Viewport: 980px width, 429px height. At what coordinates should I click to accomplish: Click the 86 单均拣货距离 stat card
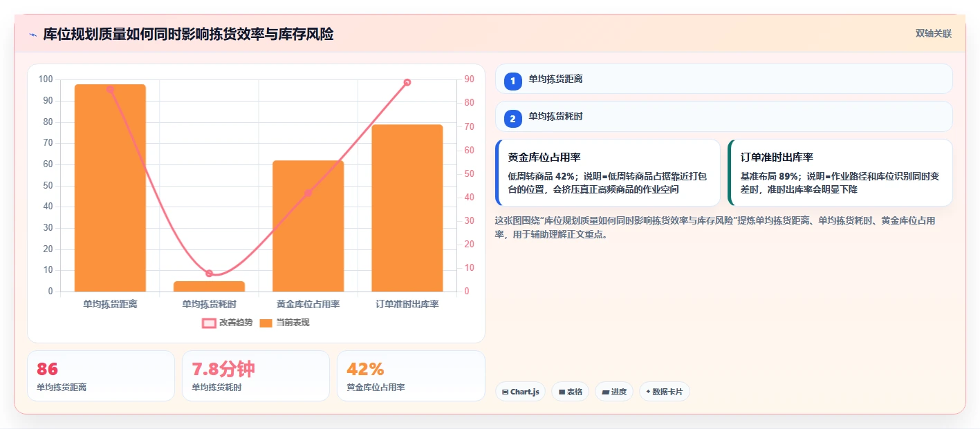(x=101, y=376)
